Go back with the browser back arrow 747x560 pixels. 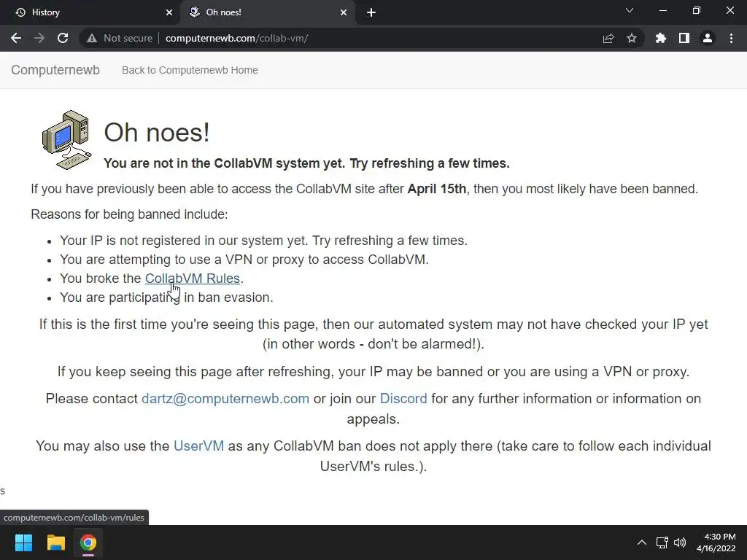point(16,38)
